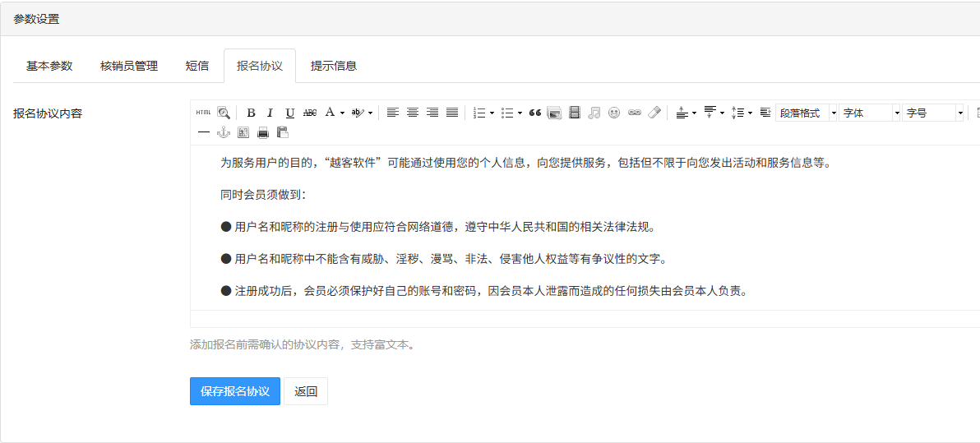
Task: Open the 字号 font size dropdown
Action: point(934,113)
